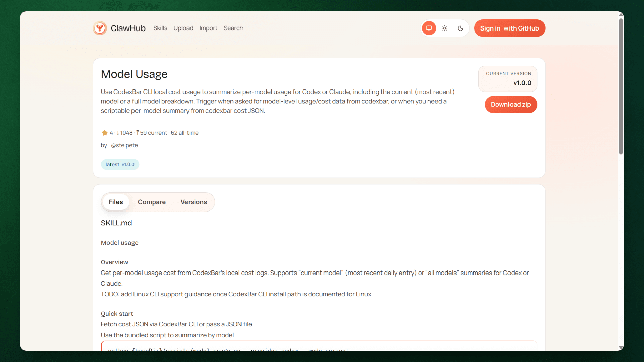Click the ClawHub brand name text
This screenshot has width=644, height=362.
coord(128,28)
